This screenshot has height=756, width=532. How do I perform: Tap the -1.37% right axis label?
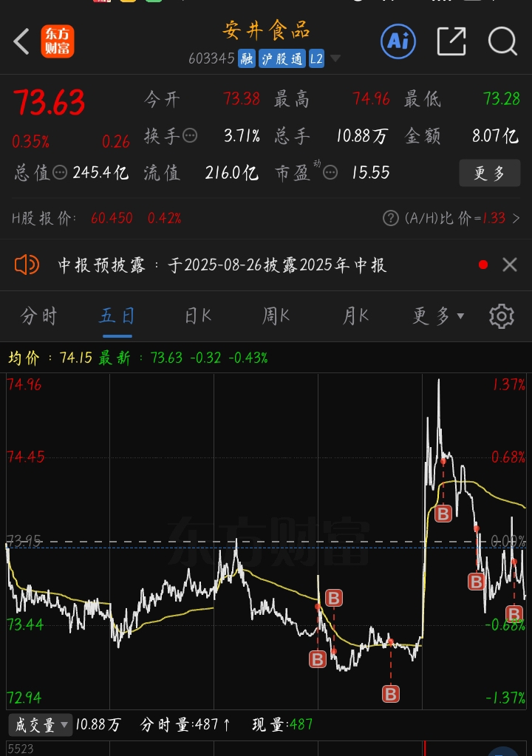[505, 698]
